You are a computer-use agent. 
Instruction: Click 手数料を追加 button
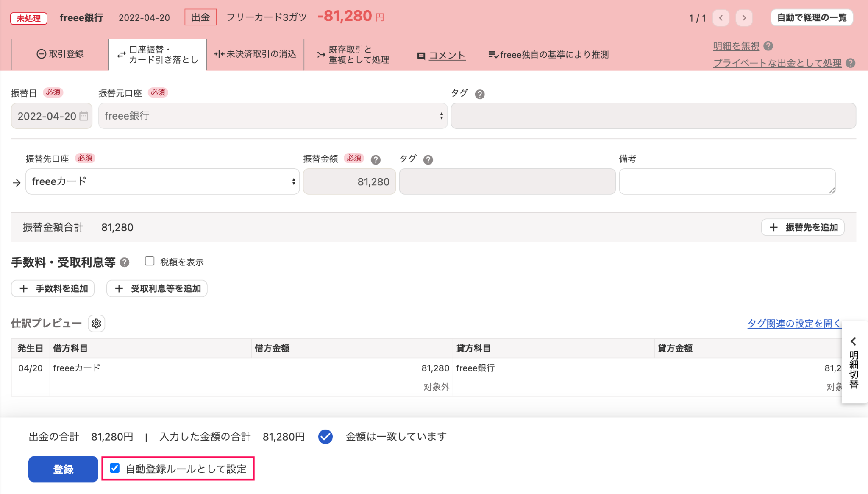pyautogui.click(x=53, y=289)
